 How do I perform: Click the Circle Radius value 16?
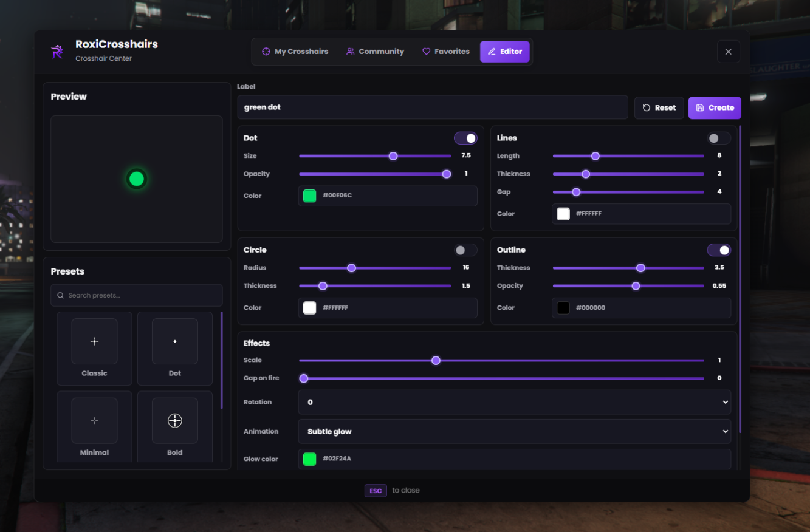[466, 268]
